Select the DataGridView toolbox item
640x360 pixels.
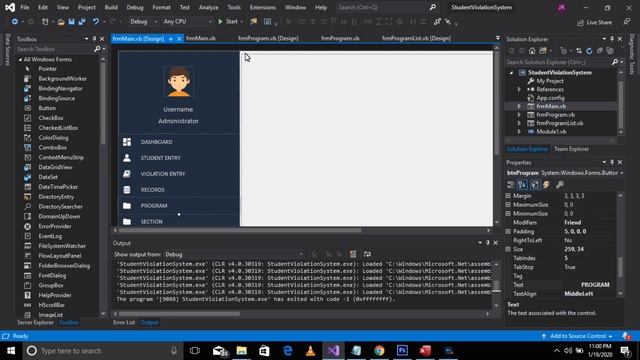pos(55,167)
